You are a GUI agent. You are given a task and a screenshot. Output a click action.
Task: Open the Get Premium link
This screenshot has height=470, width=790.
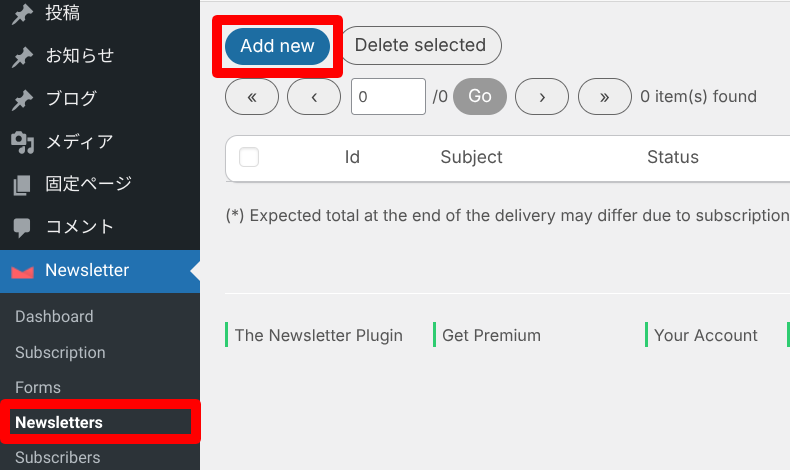[491, 335]
